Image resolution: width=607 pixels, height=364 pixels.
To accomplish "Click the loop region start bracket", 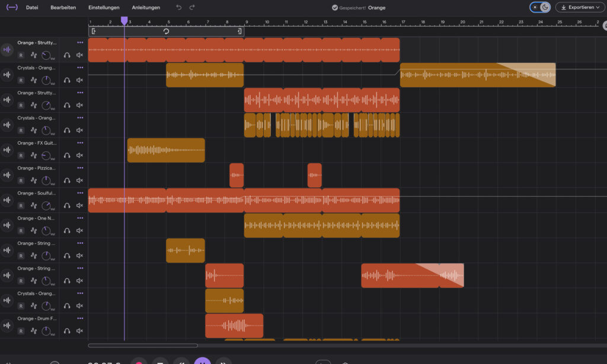I will (94, 31).
